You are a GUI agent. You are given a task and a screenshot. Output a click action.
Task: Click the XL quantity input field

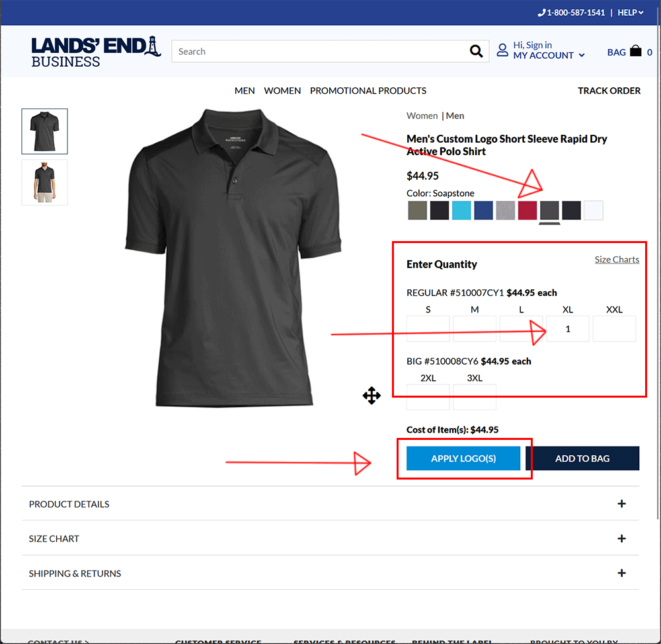coord(567,329)
